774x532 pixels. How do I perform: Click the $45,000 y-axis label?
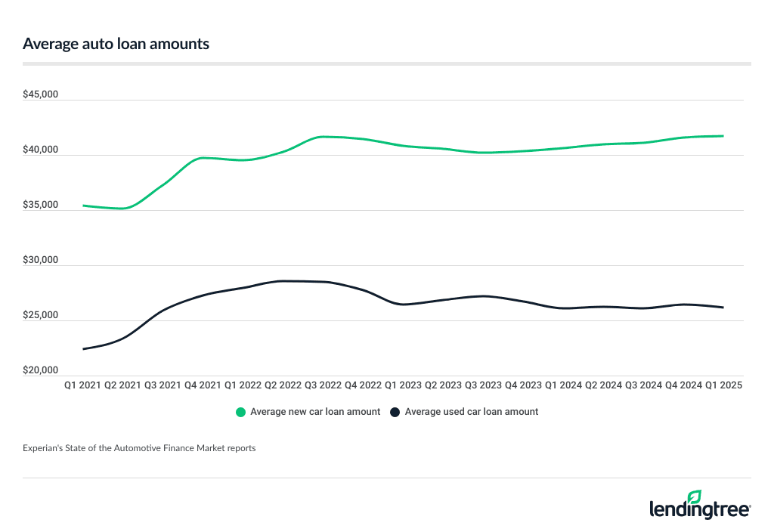click(41, 95)
